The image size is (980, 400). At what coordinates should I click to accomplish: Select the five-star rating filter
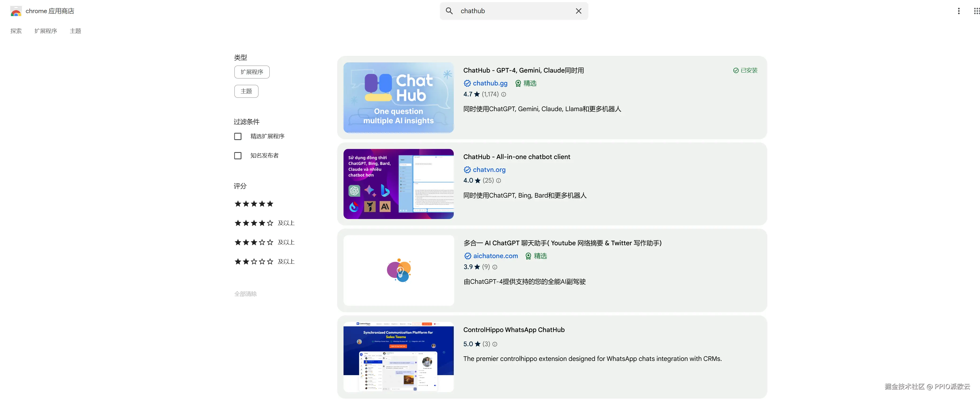(x=254, y=204)
